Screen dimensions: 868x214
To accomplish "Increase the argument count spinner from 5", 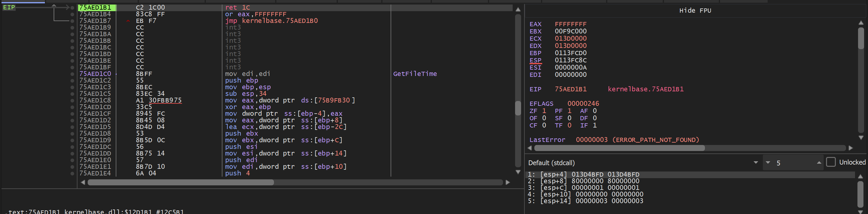I will coord(819,163).
